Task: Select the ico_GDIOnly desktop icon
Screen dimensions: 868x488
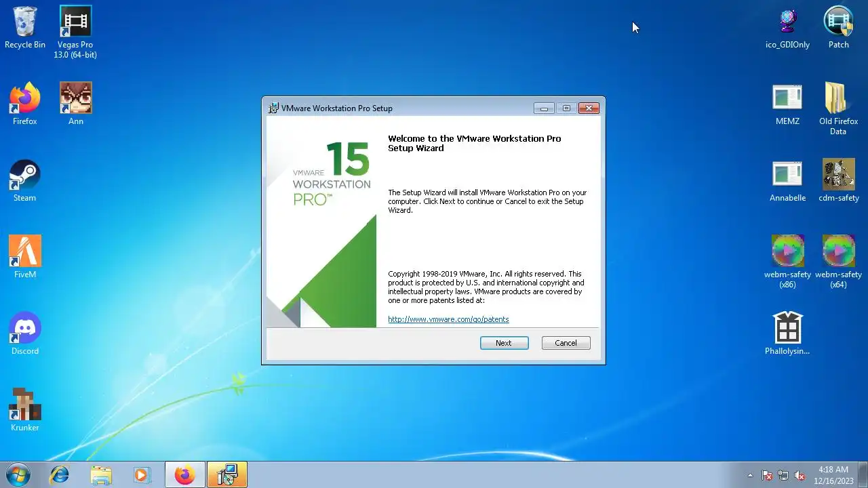Action: [787, 28]
